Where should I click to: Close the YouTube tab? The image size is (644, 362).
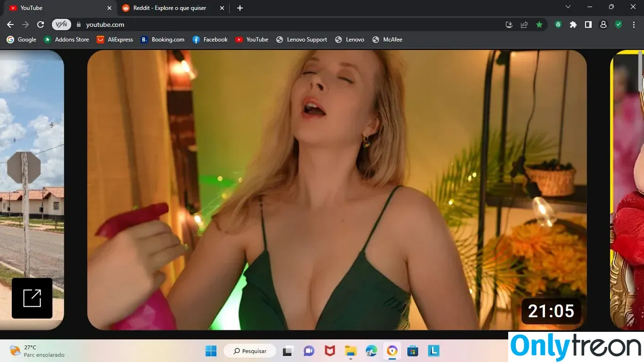[109, 8]
